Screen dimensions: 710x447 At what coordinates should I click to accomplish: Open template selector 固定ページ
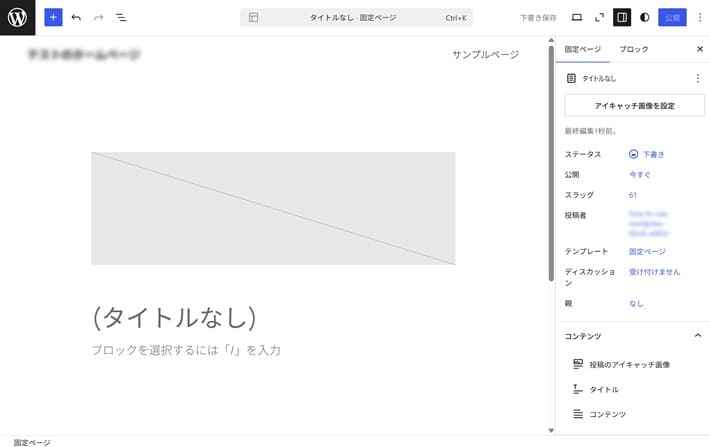[x=647, y=251]
